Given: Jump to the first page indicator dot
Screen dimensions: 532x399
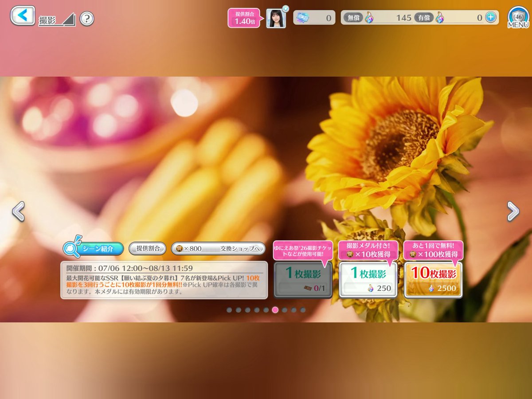Looking at the screenshot, I should (229, 310).
